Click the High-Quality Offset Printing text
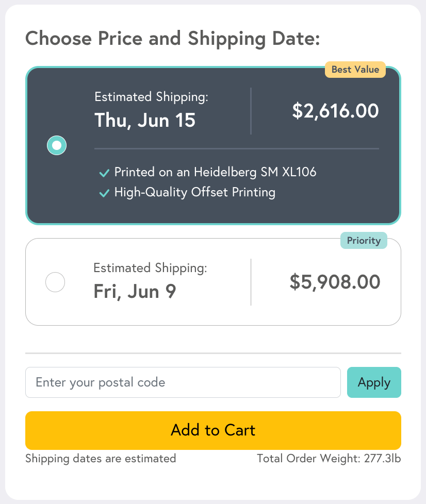The image size is (426, 504). [194, 192]
